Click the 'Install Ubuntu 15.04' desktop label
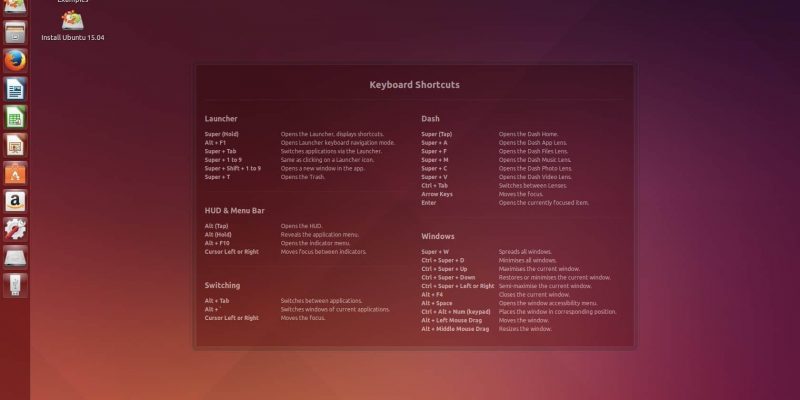Image resolution: width=800 pixels, height=400 pixels. point(73,38)
